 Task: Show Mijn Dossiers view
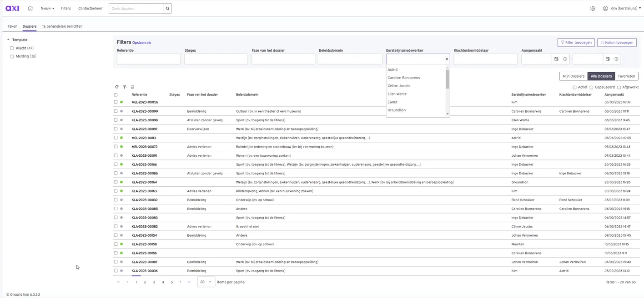tap(574, 76)
